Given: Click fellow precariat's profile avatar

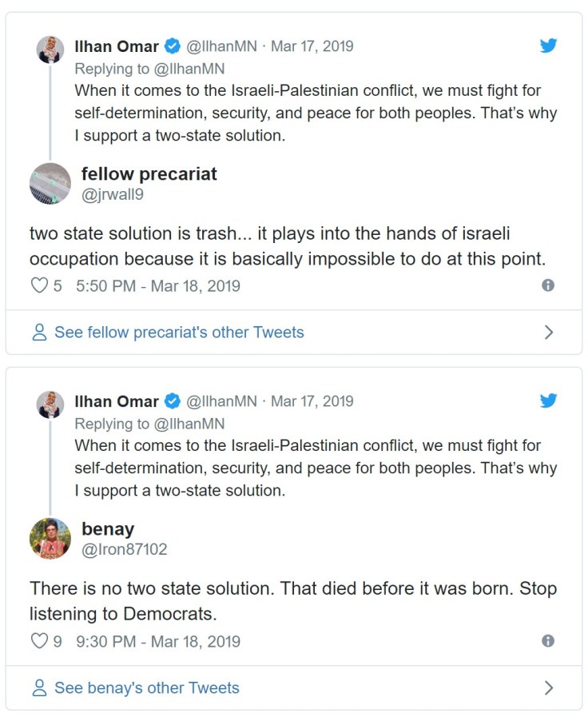Looking at the screenshot, I should click(50, 184).
